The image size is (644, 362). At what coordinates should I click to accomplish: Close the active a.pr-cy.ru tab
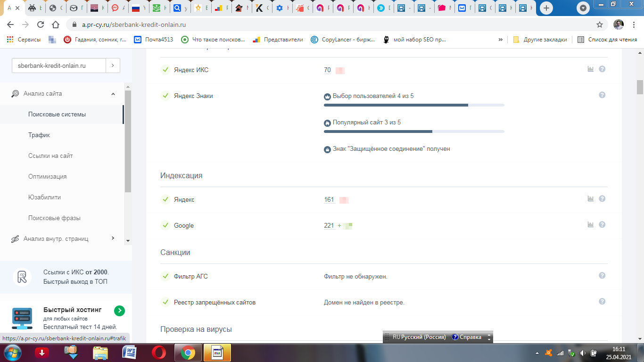[x=17, y=8]
